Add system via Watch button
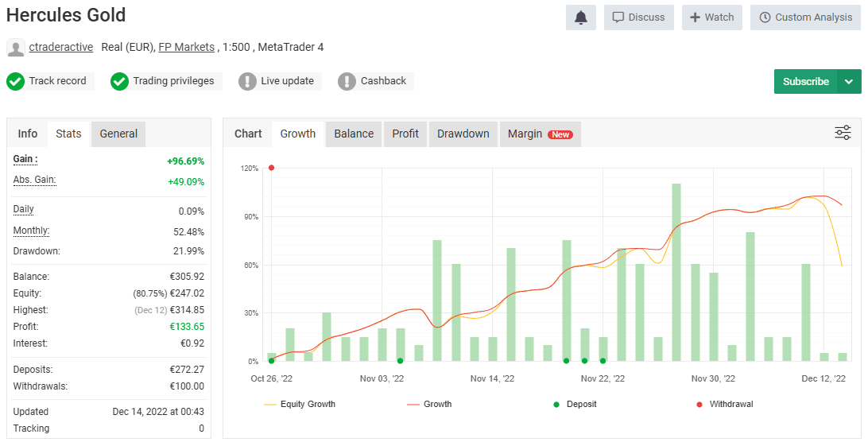Image resolution: width=868 pixels, height=446 pixels. pyautogui.click(x=712, y=17)
